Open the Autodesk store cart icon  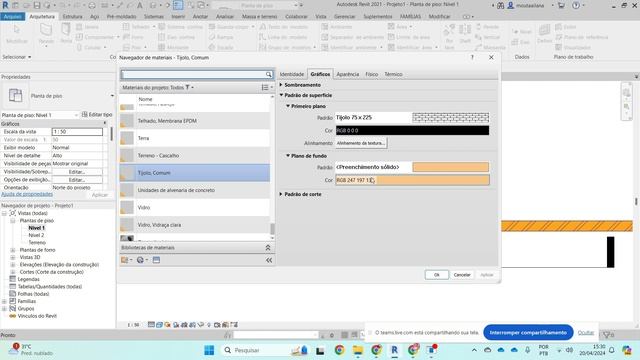(561, 5)
